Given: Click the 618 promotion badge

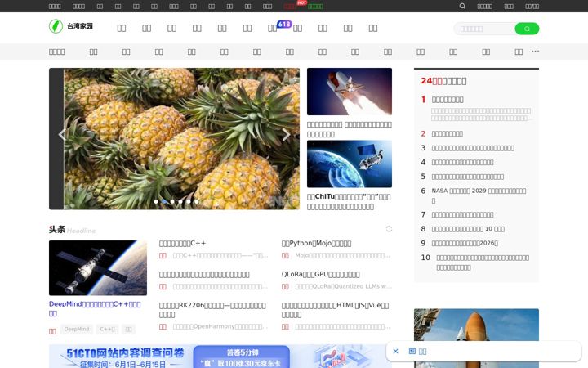Looking at the screenshot, I should 284,24.
